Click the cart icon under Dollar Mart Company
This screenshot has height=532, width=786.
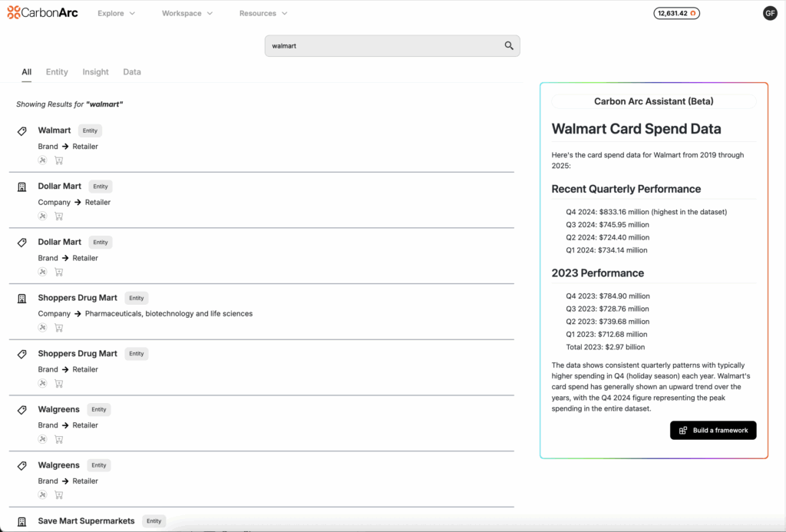[x=58, y=216]
